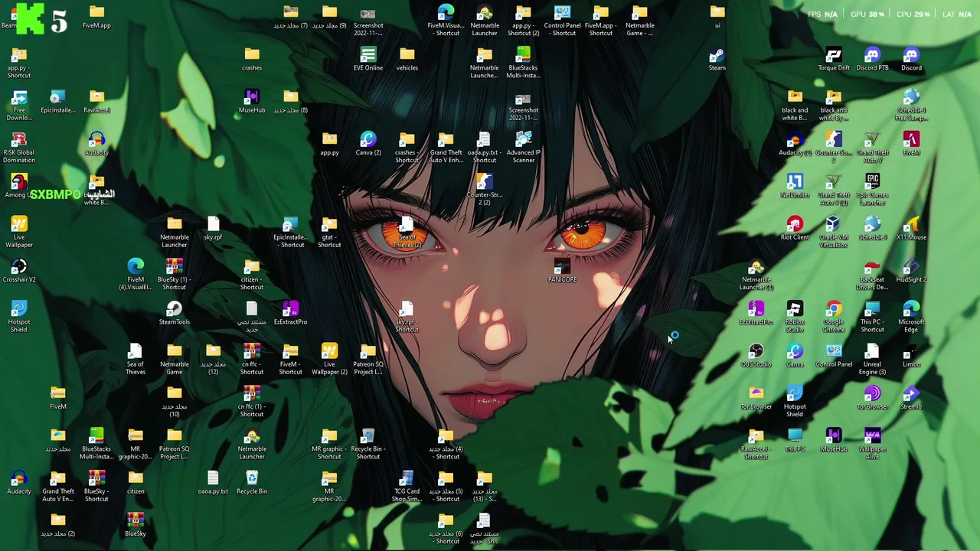The image size is (980, 551).
Task: Select the gtat - Shortcut folder
Action: tap(329, 232)
